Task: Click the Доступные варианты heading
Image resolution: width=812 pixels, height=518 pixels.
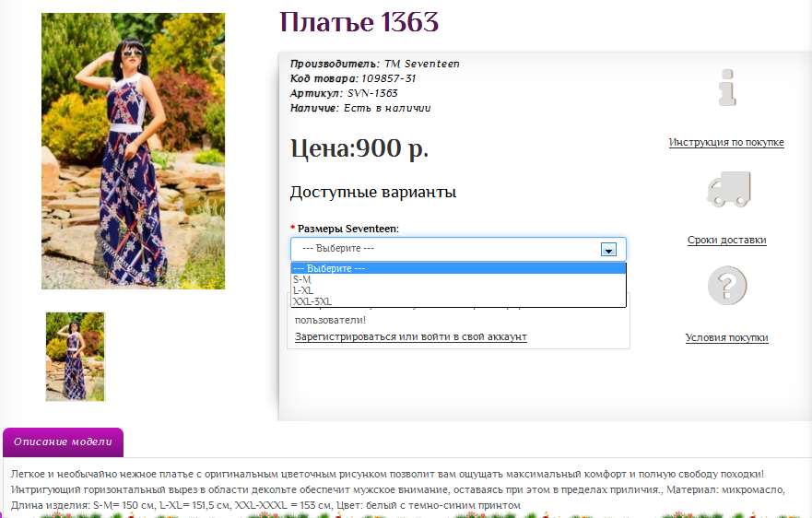Action: tap(373, 193)
